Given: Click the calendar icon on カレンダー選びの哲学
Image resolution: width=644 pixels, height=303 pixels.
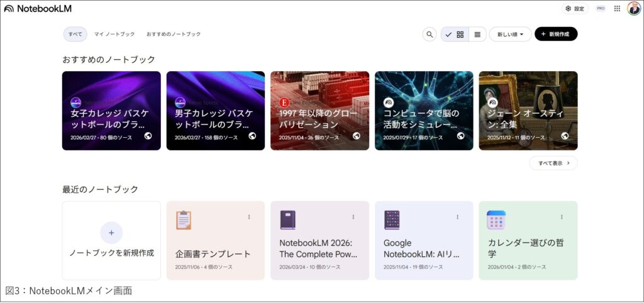Looking at the screenshot, I should (496, 220).
